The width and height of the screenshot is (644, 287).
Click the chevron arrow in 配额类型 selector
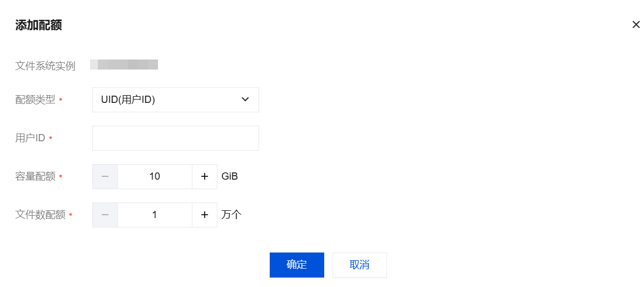pyautogui.click(x=245, y=100)
